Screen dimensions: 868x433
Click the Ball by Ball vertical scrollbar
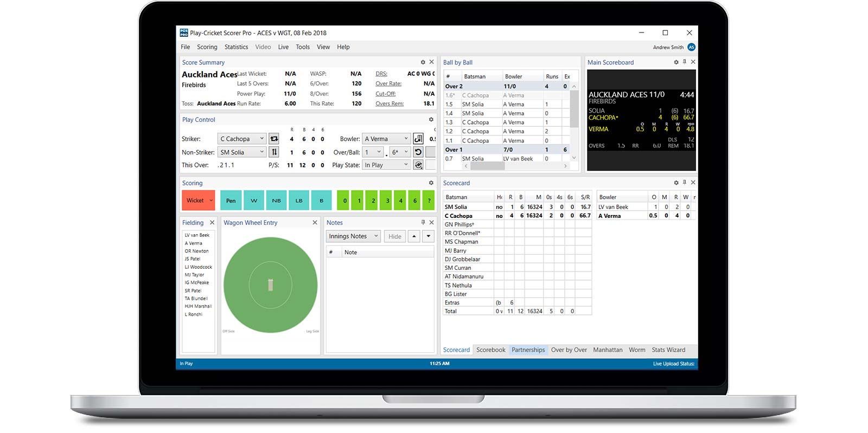point(574,108)
